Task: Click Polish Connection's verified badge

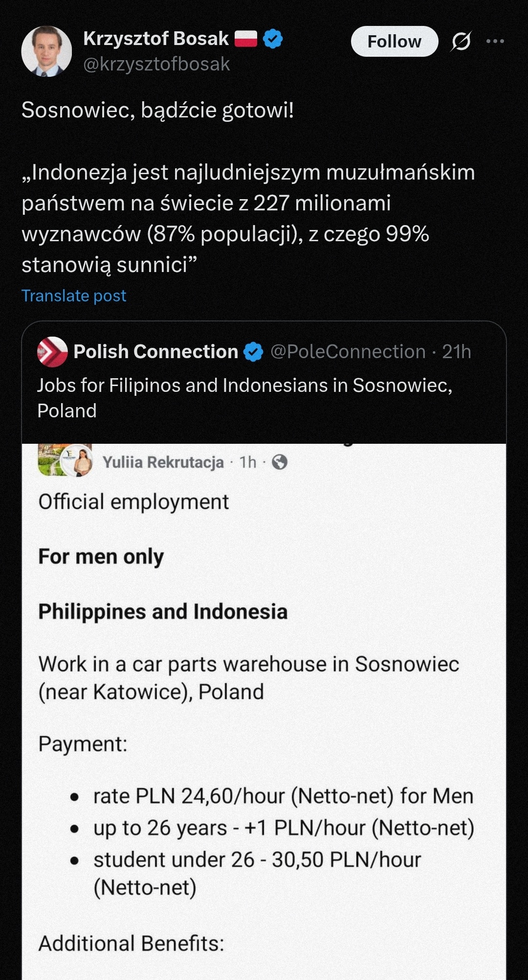Action: 253,352
